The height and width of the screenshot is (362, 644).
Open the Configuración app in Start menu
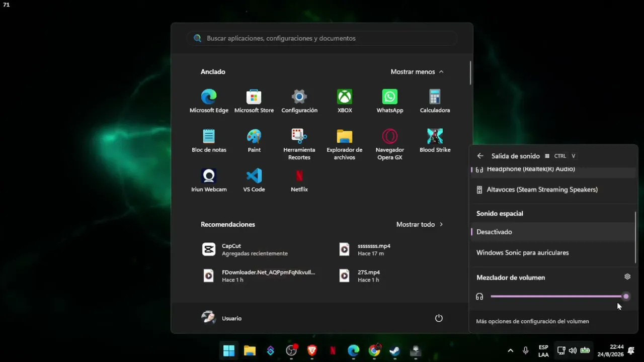(x=299, y=101)
